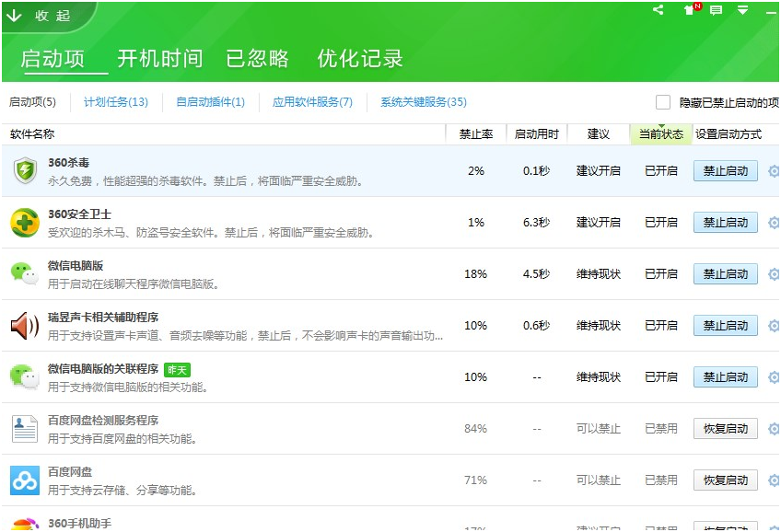This screenshot has height=532, width=781.
Task: Click 禁止启动 for 微信电脑版
Action: click(x=725, y=274)
